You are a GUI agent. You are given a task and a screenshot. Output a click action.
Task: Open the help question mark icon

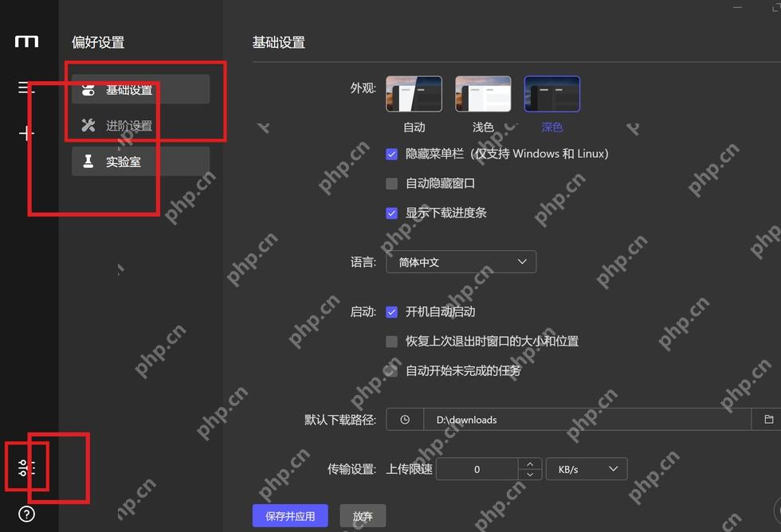coord(26,514)
